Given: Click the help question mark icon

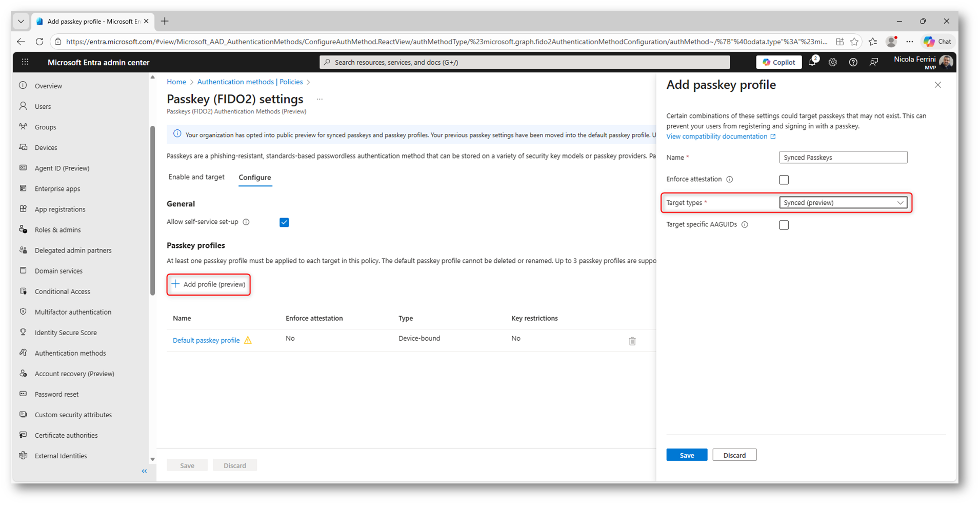Looking at the screenshot, I should coord(853,62).
